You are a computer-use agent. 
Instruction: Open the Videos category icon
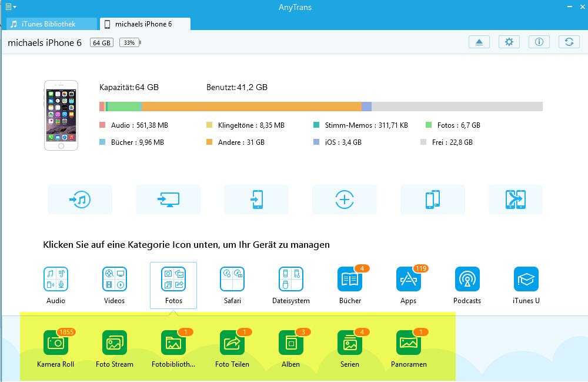(x=114, y=279)
